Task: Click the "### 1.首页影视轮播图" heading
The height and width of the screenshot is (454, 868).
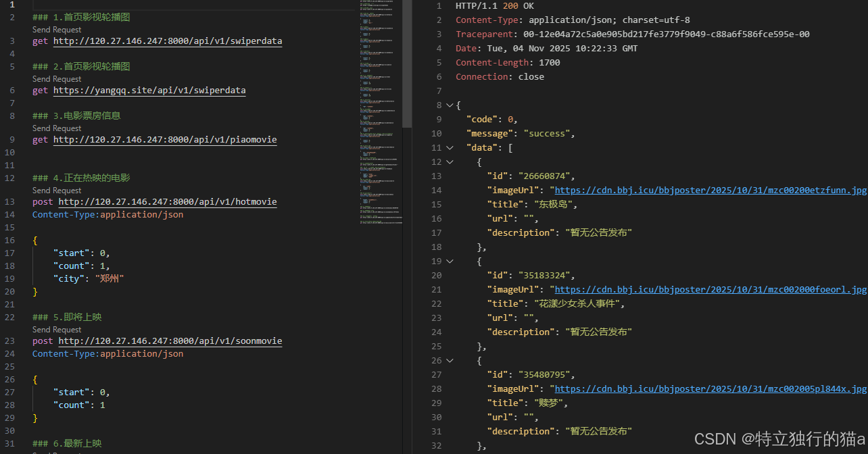Action: pos(81,17)
